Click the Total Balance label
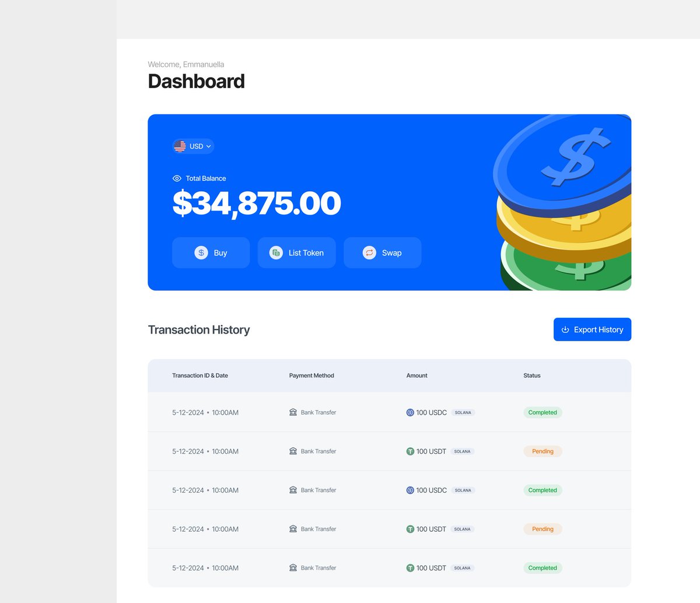The height and width of the screenshot is (603, 700). 206,178
